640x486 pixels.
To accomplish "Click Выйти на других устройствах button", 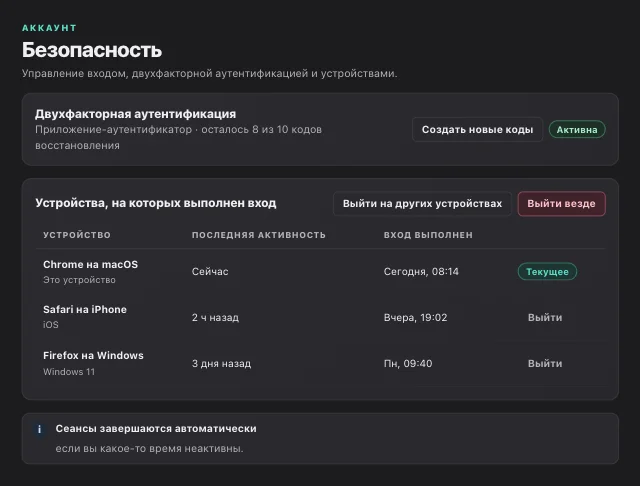I will click(422, 204).
